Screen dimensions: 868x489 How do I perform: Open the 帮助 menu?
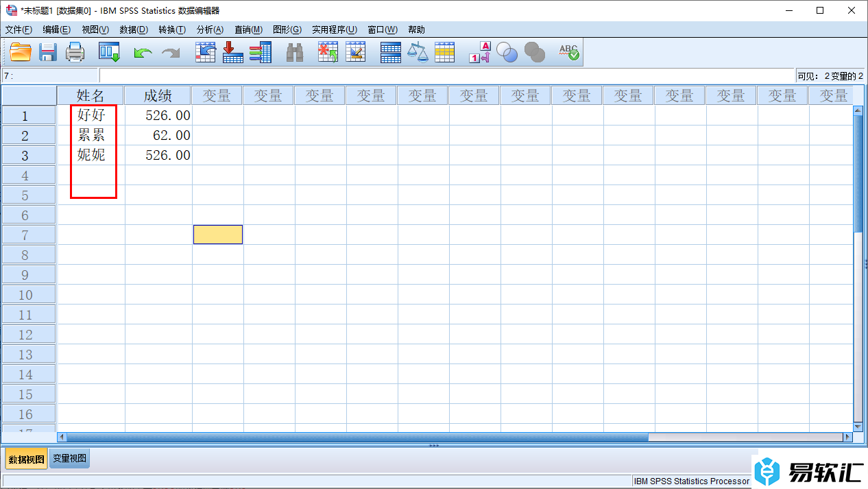416,29
